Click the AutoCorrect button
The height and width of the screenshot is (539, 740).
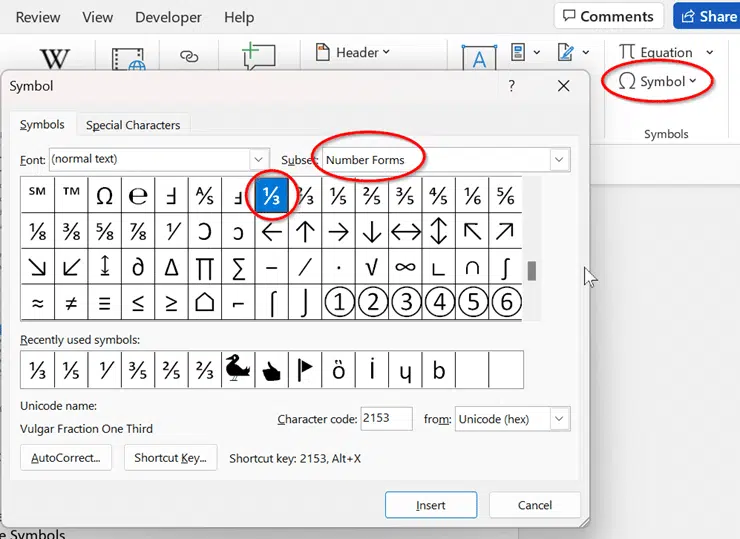pos(66,457)
